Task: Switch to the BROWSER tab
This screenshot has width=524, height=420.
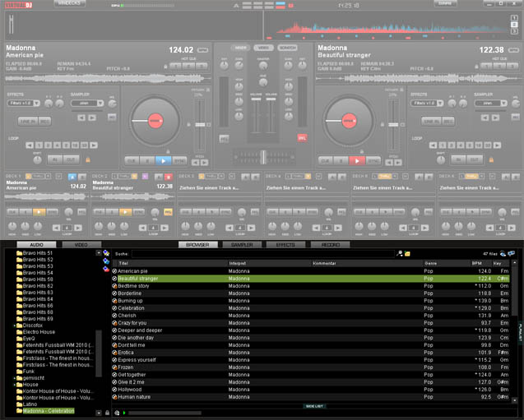Action: pos(197,245)
